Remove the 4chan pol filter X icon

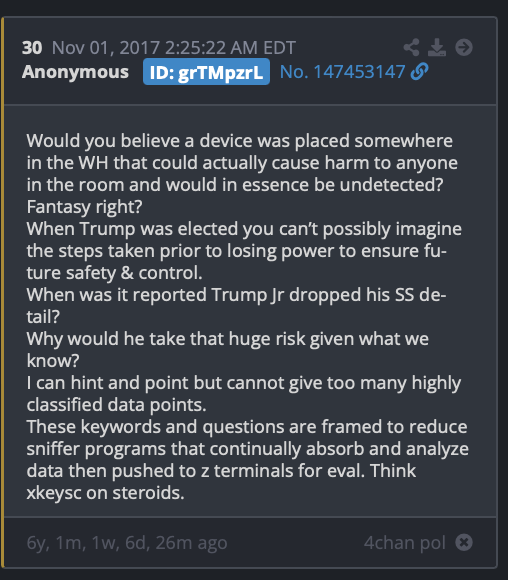[x=464, y=543]
